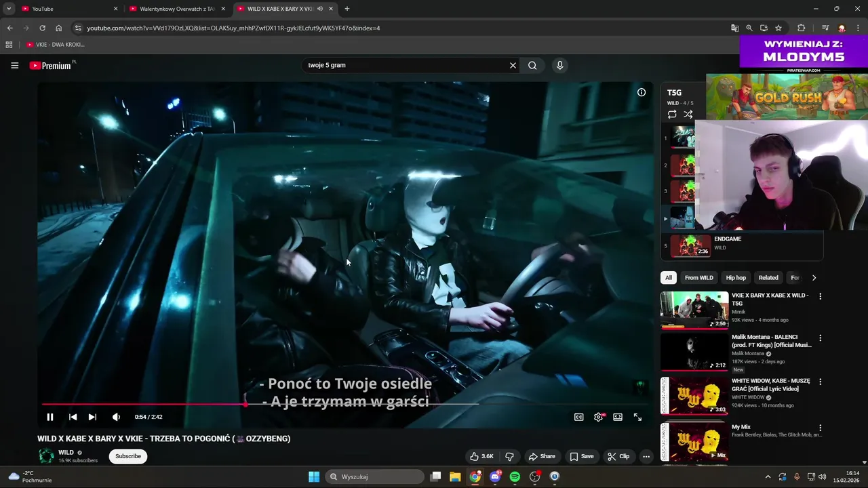Click the address bar URL
Viewport: 868px width, 488px height.
(x=233, y=28)
